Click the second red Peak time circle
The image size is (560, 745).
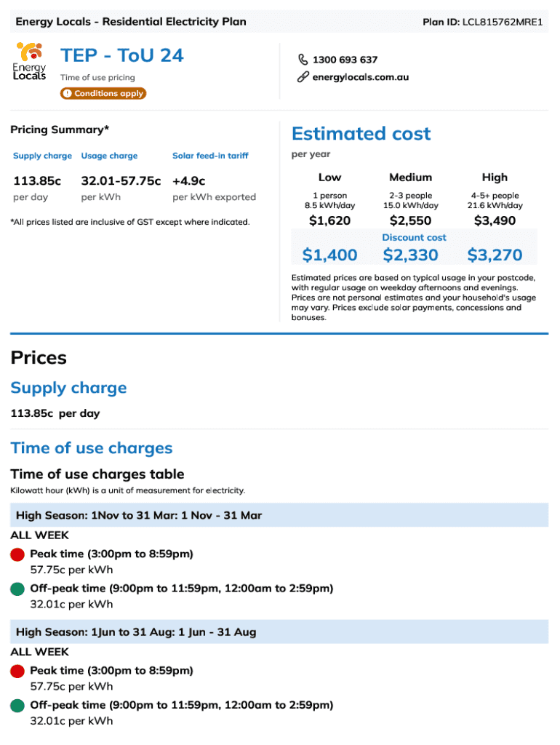pyautogui.click(x=18, y=672)
